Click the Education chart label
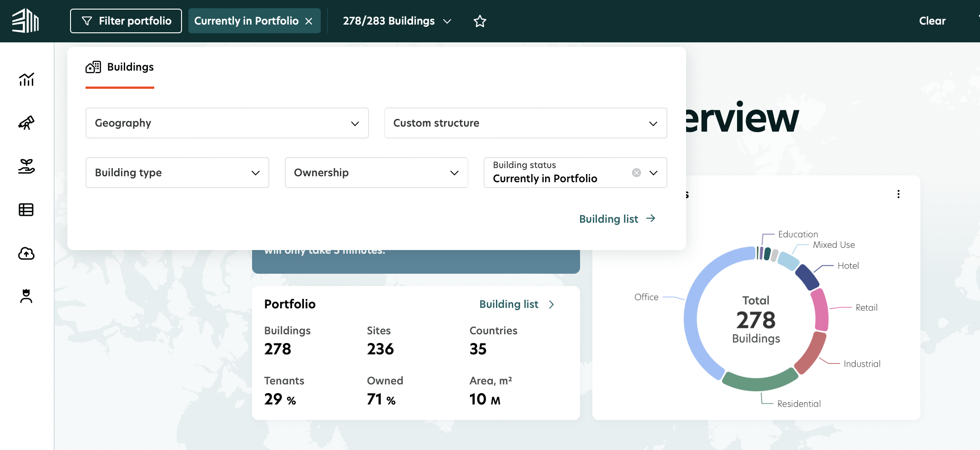980x450 pixels. (x=798, y=234)
